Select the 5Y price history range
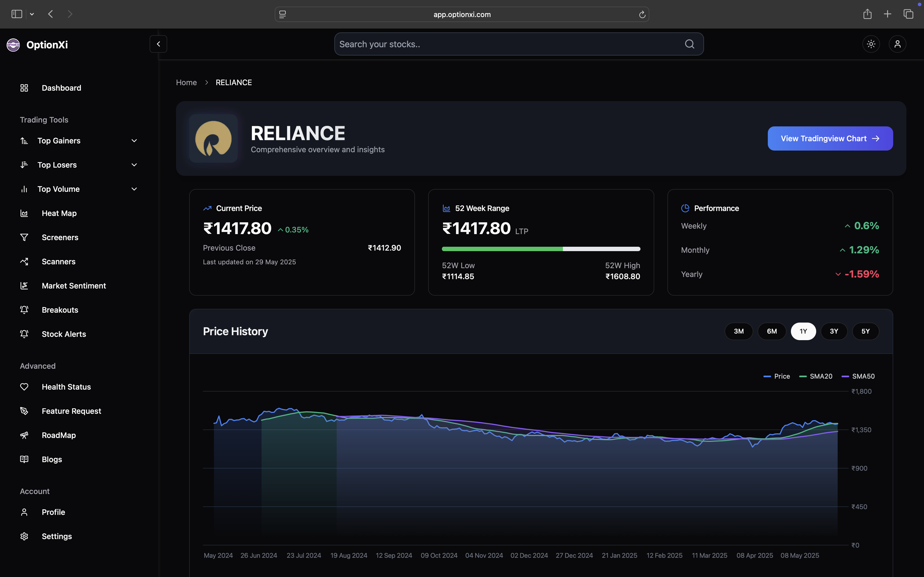924x577 pixels. [865, 331]
